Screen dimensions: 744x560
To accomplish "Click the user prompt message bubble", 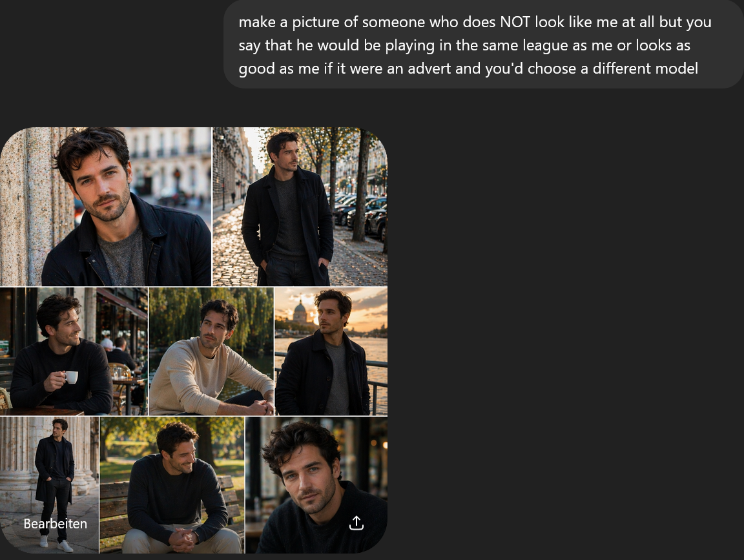I will pos(484,45).
